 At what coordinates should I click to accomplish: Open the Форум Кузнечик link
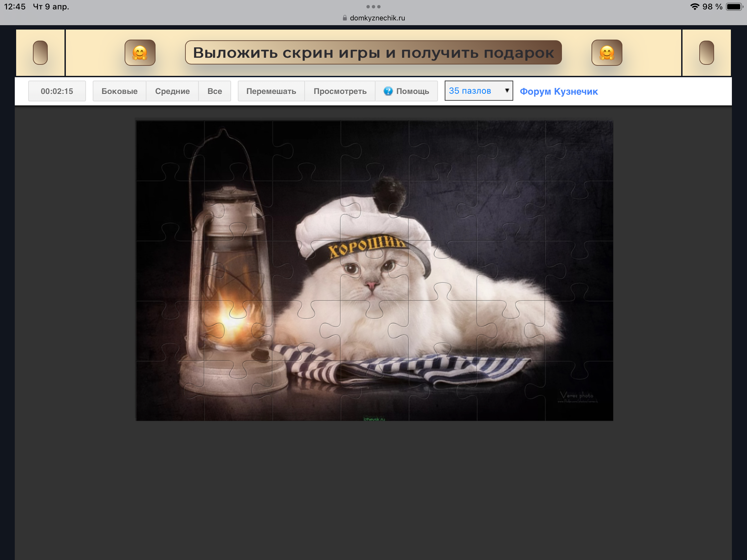click(x=559, y=91)
